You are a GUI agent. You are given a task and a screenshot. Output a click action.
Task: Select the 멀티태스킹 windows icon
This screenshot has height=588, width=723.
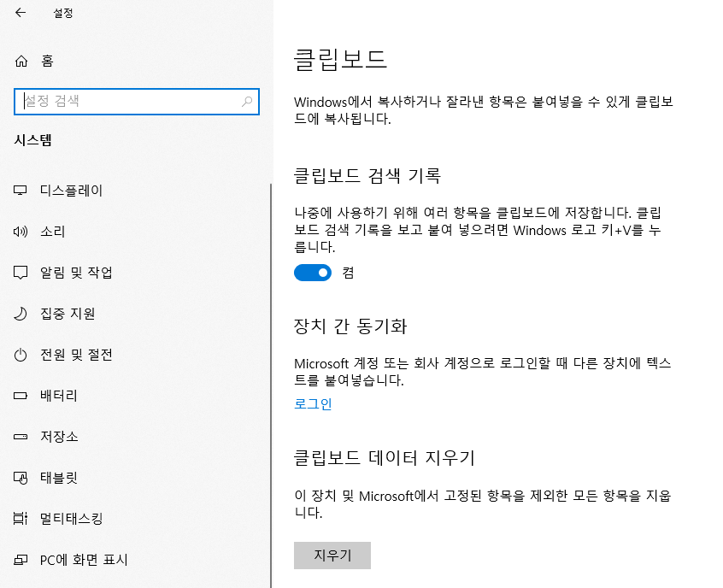click(x=21, y=519)
